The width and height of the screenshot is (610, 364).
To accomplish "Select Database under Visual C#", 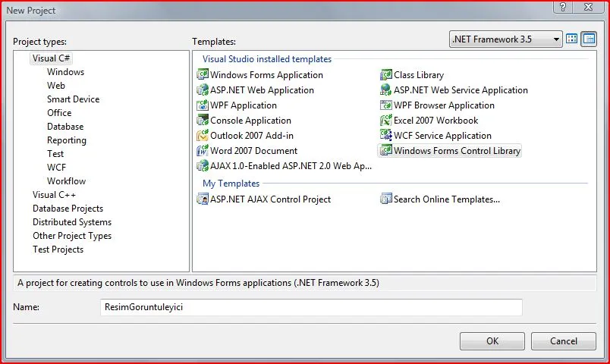I will [65, 127].
